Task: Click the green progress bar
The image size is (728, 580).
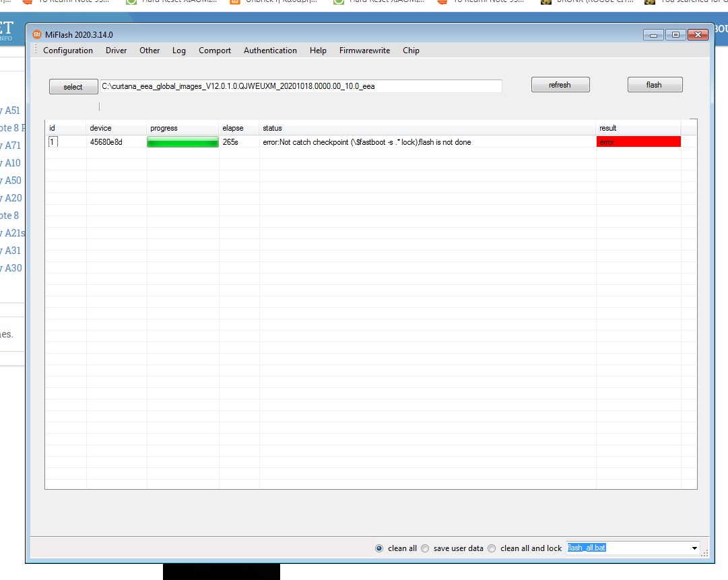Action: click(x=183, y=141)
